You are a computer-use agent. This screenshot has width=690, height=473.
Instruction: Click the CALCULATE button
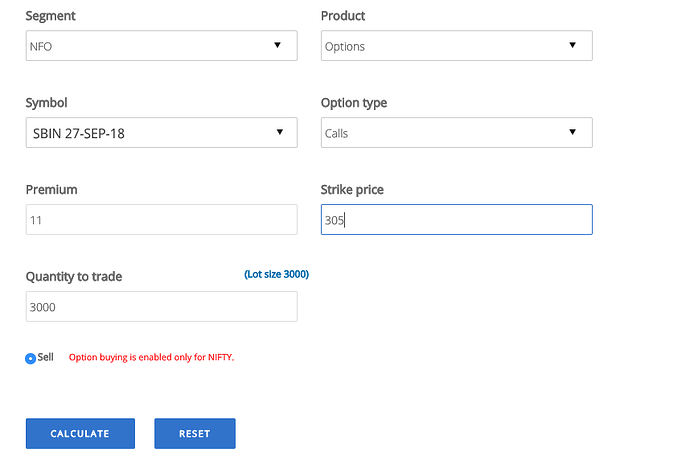(x=80, y=433)
